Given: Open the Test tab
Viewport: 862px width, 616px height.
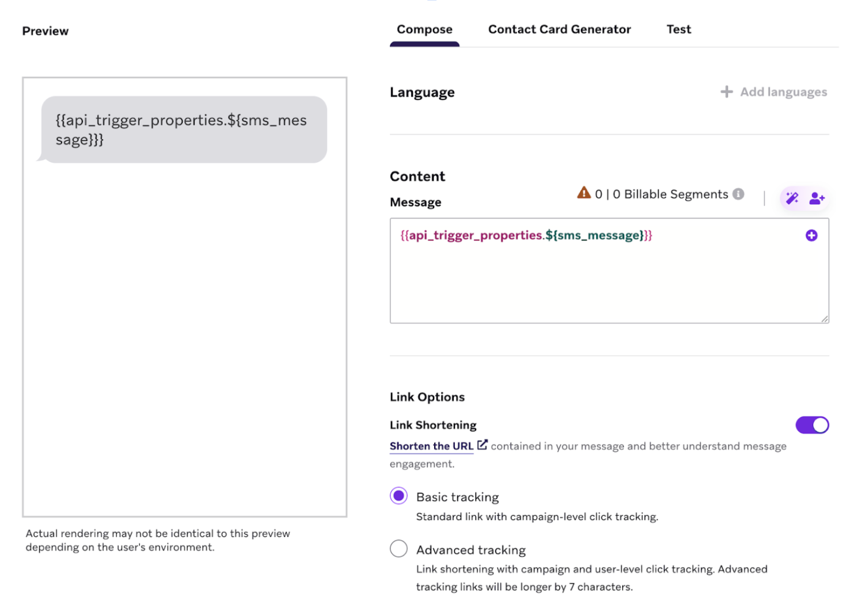Looking at the screenshot, I should click(x=679, y=29).
